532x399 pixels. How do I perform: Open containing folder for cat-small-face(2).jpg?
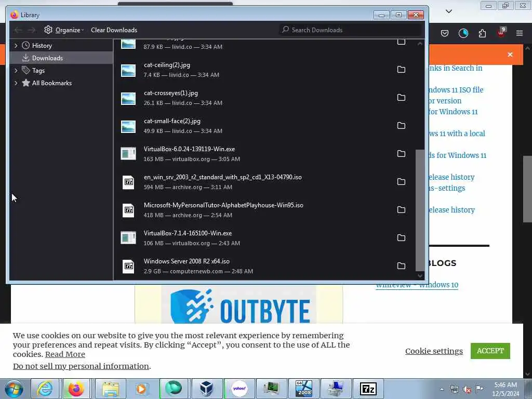[401, 126]
